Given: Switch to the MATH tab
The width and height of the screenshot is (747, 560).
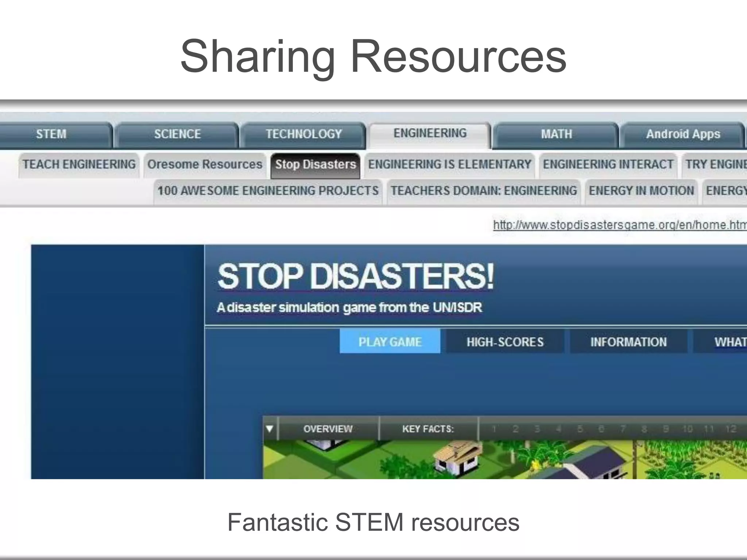Looking at the screenshot, I should (x=556, y=135).
